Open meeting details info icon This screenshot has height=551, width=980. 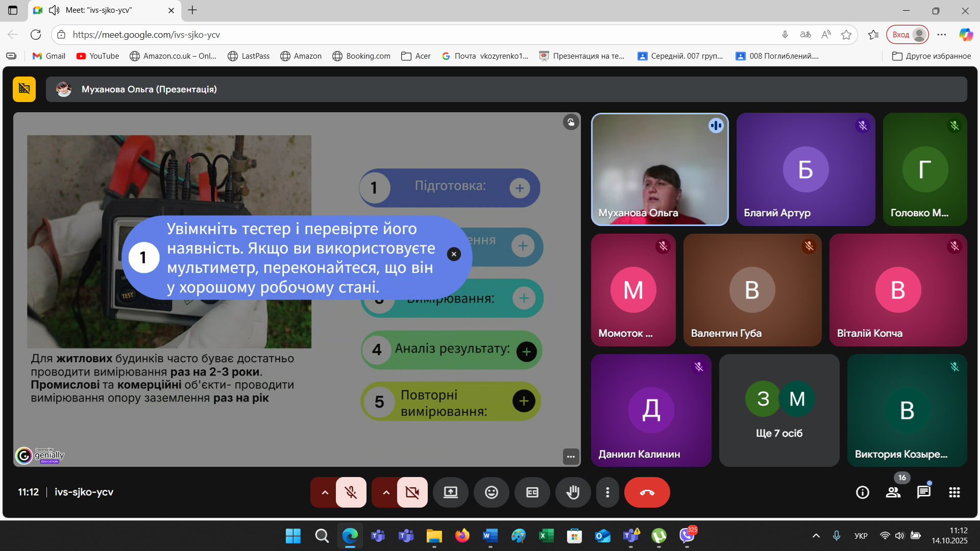862,492
